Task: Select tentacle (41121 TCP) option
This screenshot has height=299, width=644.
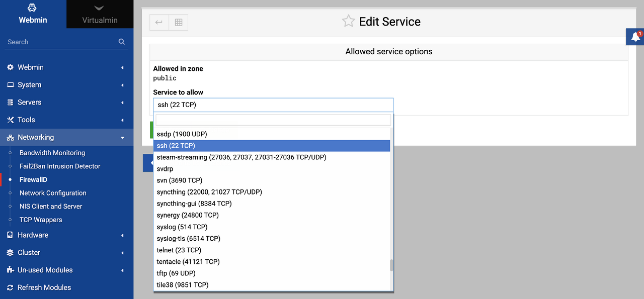Action: pos(272,262)
